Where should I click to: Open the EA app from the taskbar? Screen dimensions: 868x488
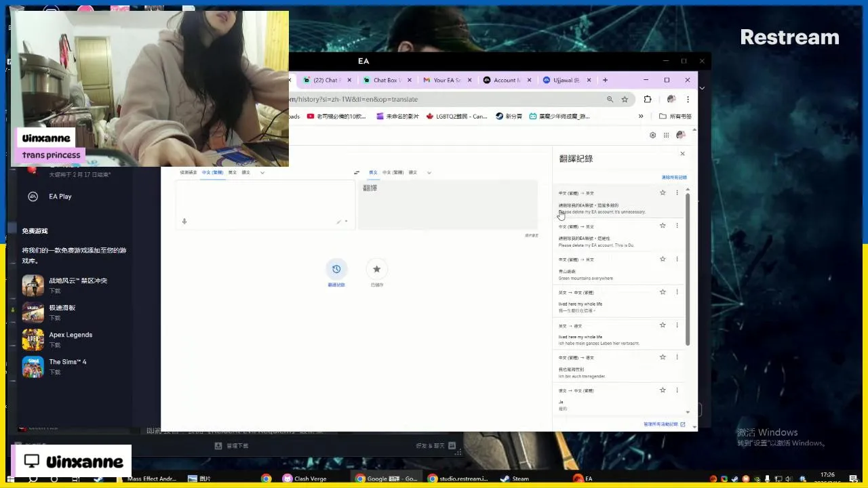point(583,479)
